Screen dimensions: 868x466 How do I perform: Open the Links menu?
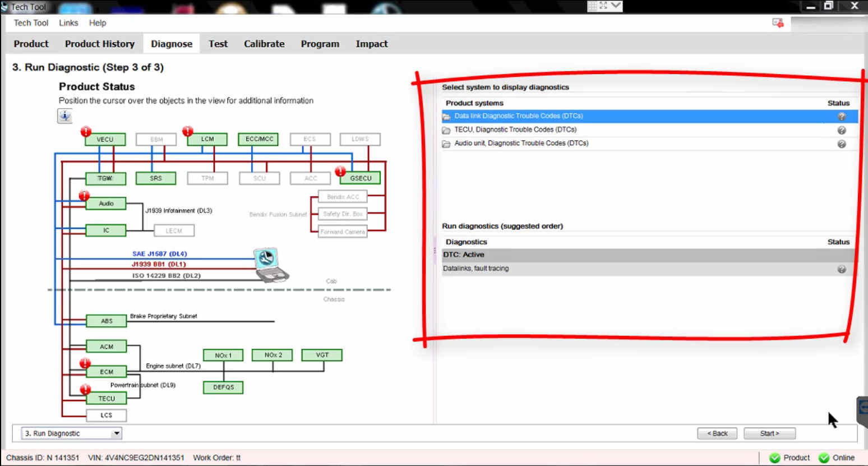(68, 23)
